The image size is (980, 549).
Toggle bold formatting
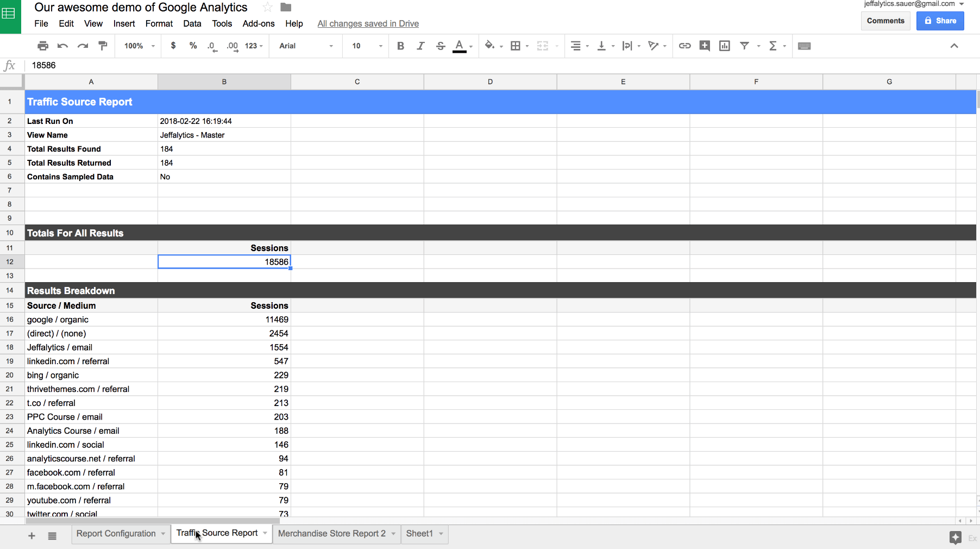tap(400, 46)
